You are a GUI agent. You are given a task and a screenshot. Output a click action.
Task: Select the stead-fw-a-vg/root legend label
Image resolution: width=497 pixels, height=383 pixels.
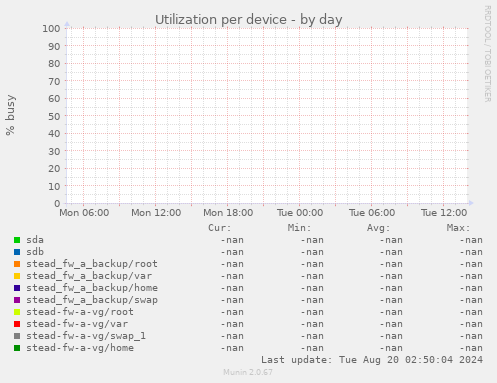pyautogui.click(x=80, y=312)
